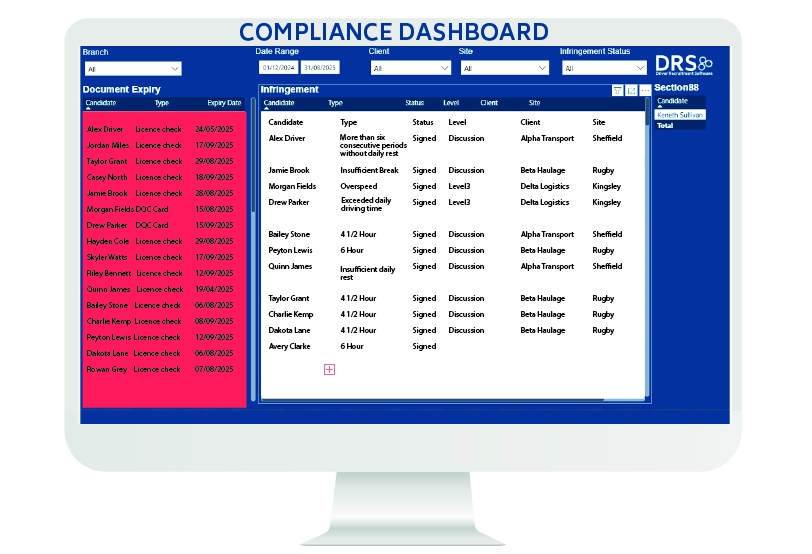Open the Client dropdown
This screenshot has height=554, width=812.
(x=411, y=68)
